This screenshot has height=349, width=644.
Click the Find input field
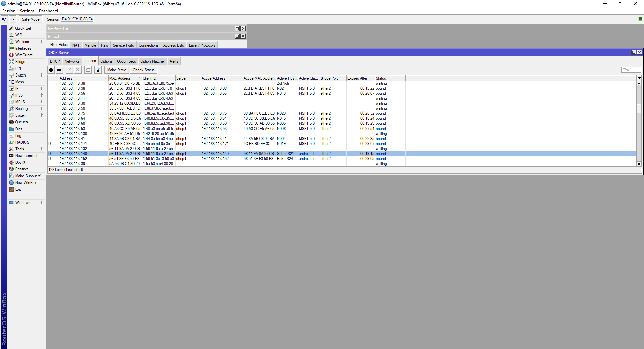[x=631, y=70]
